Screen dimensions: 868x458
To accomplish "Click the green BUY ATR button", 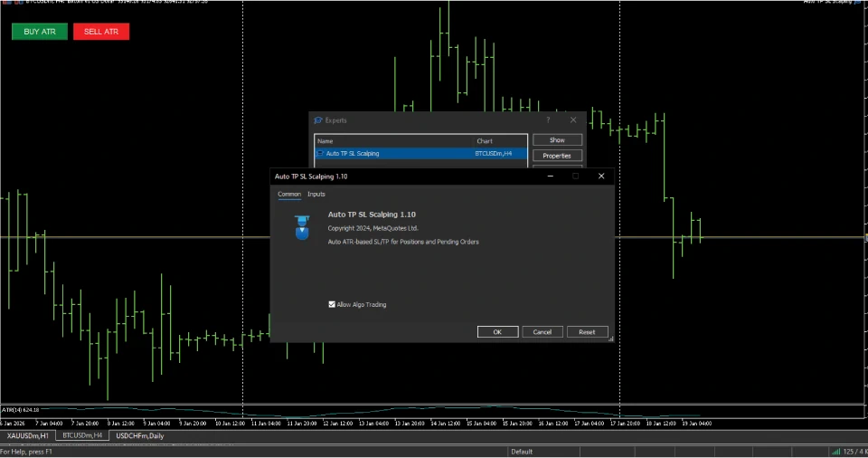I will tap(39, 32).
